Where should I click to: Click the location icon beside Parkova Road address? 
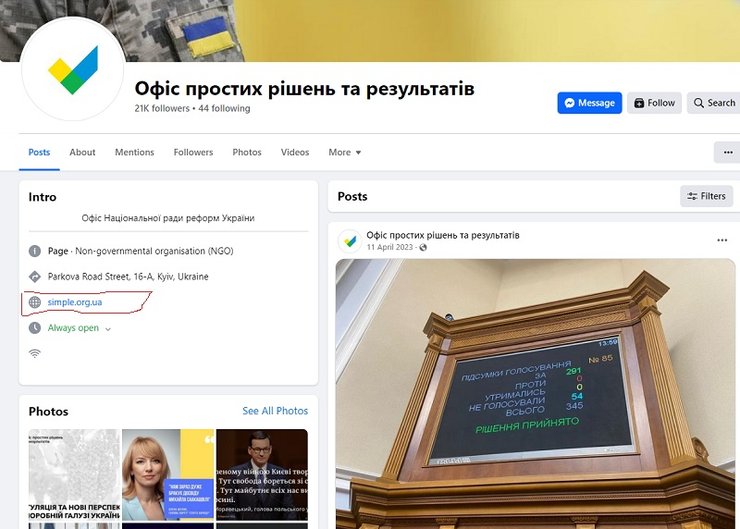pyautogui.click(x=35, y=277)
